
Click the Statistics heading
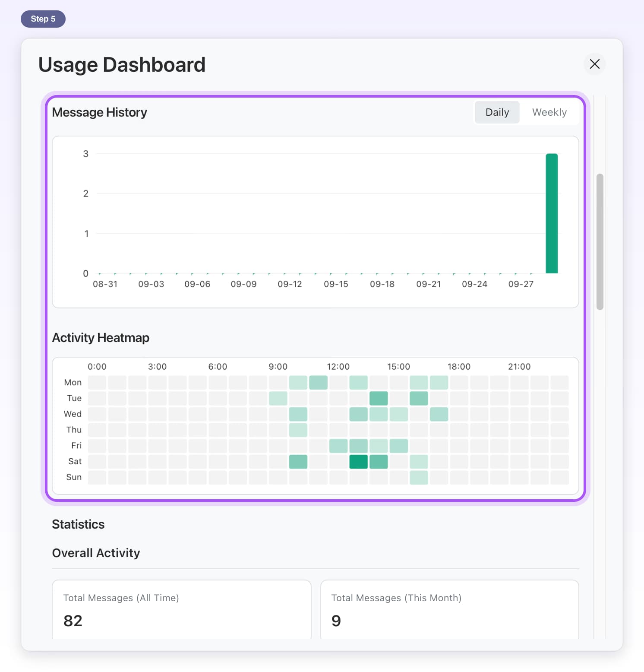pyautogui.click(x=78, y=524)
